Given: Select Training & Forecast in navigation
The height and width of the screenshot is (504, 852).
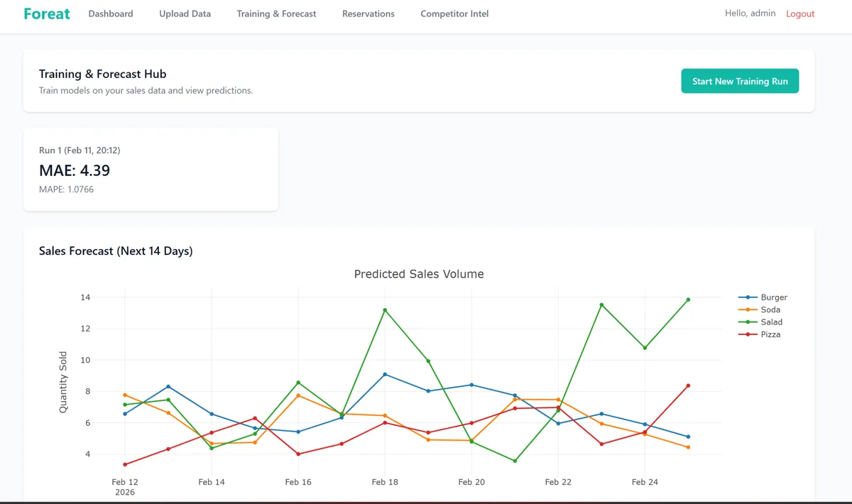Looking at the screenshot, I should (x=276, y=13).
